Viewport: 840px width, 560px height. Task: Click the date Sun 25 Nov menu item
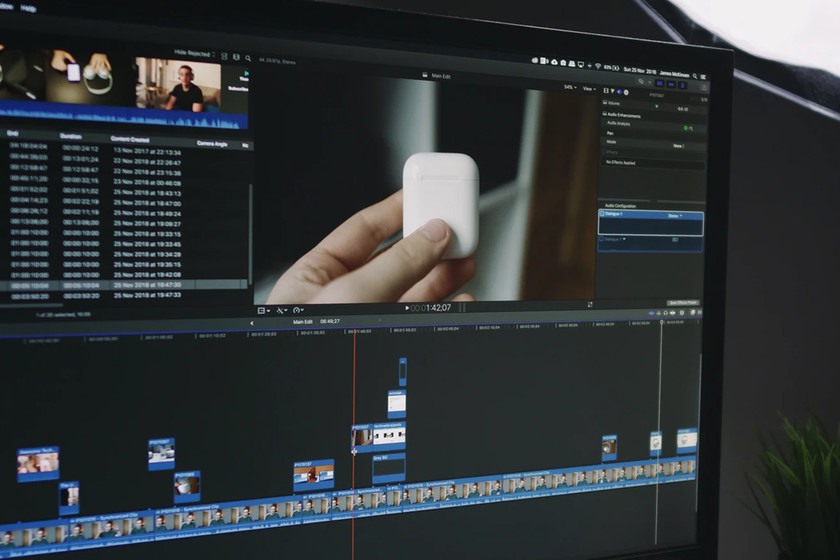(640, 71)
